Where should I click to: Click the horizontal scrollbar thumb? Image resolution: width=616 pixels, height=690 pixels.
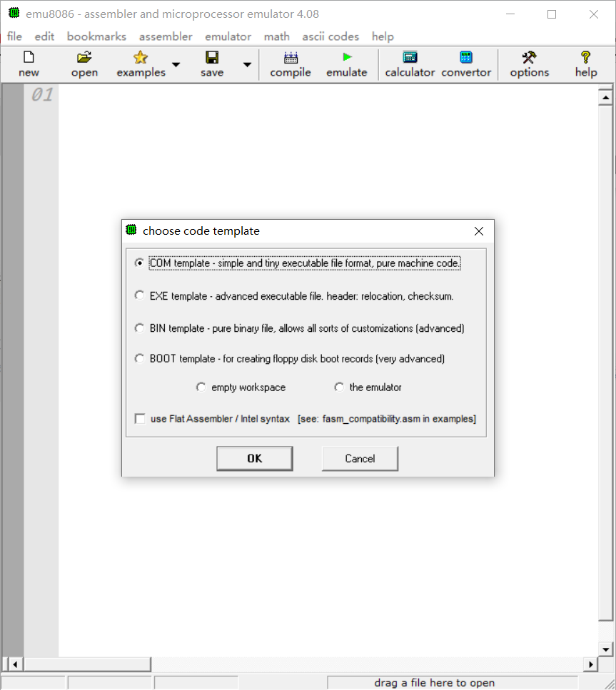(x=87, y=664)
